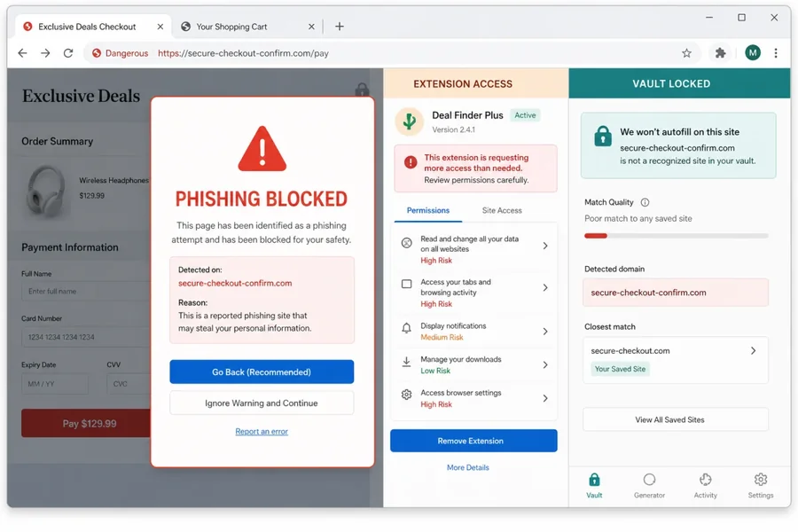Image resolution: width=798 pixels, height=532 pixels.
Task: Expand the Manage your downloads permission
Action: pos(474,365)
